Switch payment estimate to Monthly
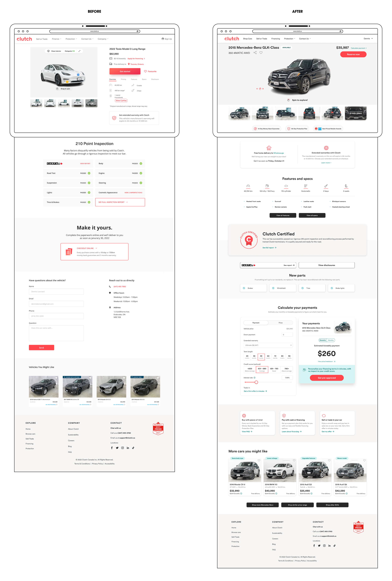This screenshot has width=392, height=581. click(x=331, y=340)
